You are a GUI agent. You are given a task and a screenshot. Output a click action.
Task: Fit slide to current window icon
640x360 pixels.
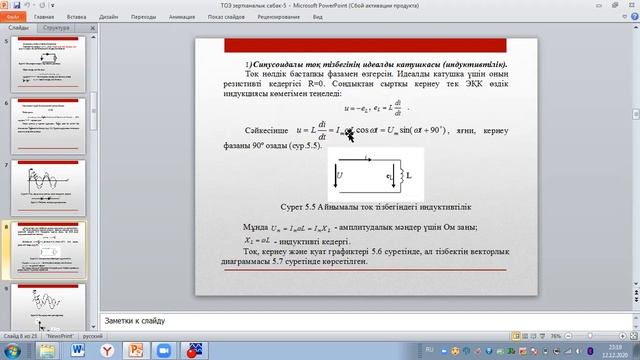click(633, 336)
